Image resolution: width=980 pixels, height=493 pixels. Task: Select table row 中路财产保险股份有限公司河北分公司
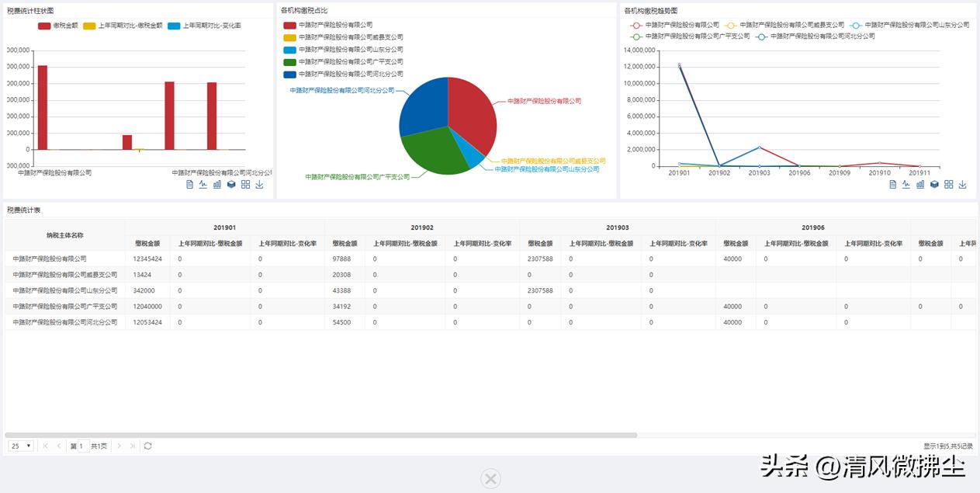pyautogui.click(x=490, y=321)
